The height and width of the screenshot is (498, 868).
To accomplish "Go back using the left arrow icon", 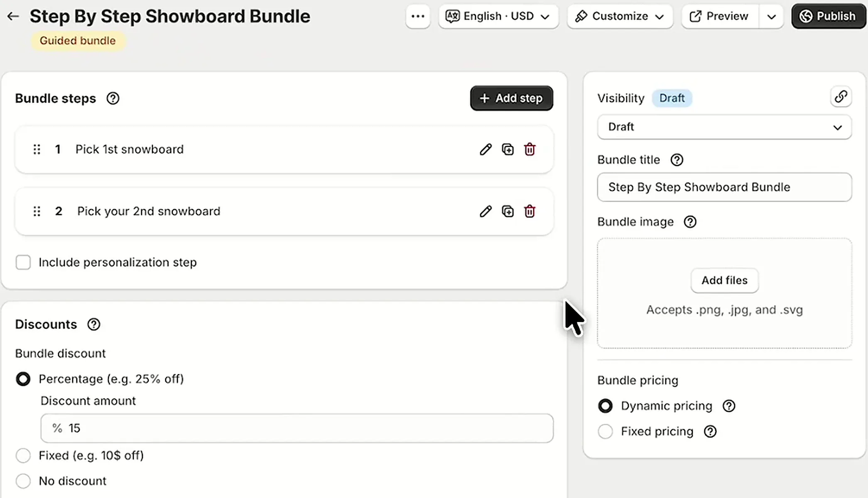I will point(13,16).
